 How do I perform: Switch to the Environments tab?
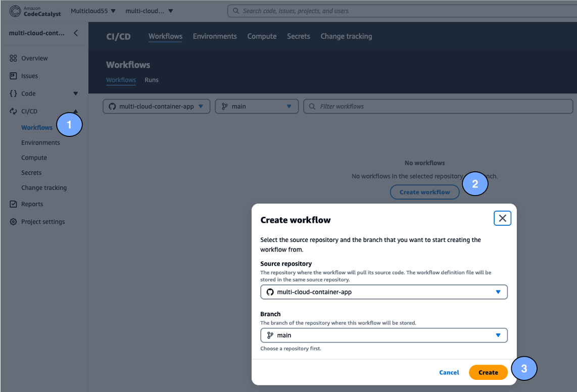click(215, 36)
